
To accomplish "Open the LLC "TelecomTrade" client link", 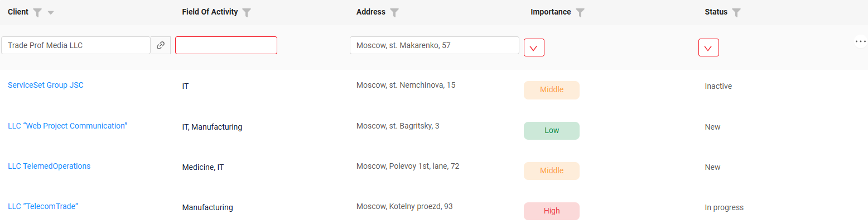I will click(43, 206).
